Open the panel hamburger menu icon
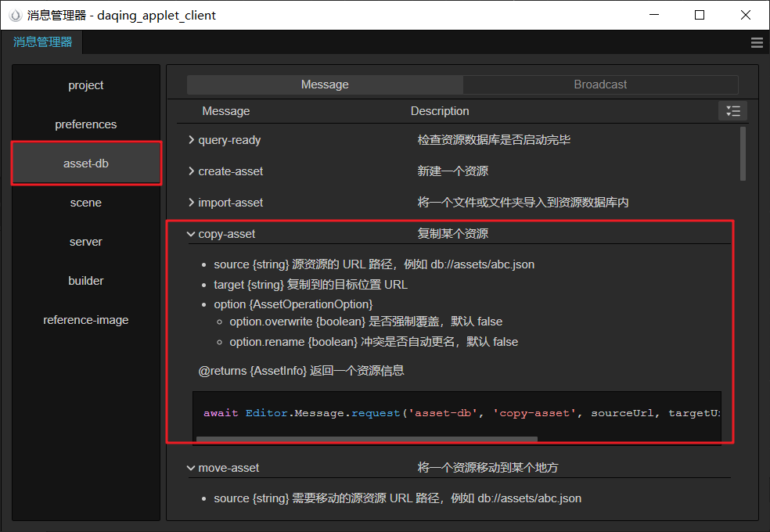 tap(757, 43)
